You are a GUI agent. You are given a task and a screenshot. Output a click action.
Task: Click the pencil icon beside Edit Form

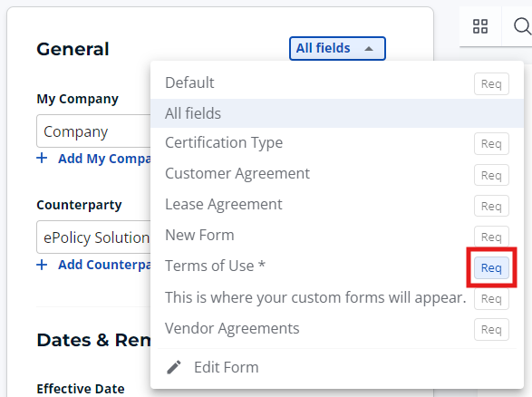coord(174,367)
